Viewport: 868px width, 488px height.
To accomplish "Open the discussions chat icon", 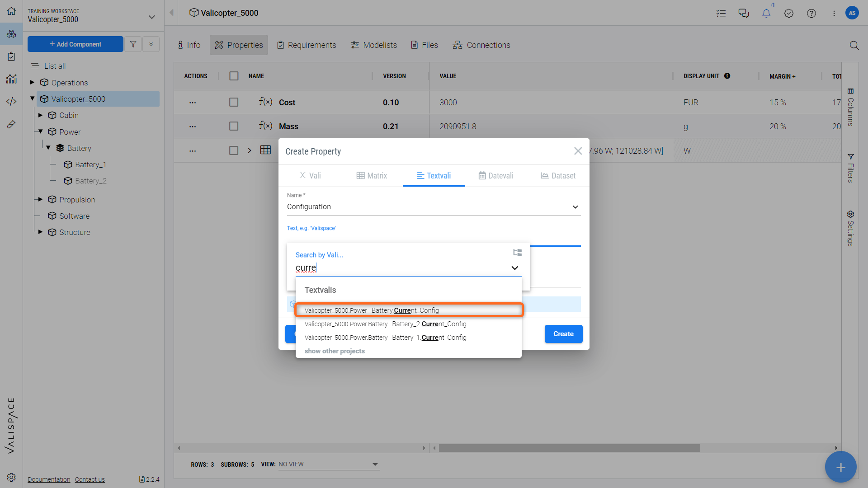I will click(x=744, y=13).
